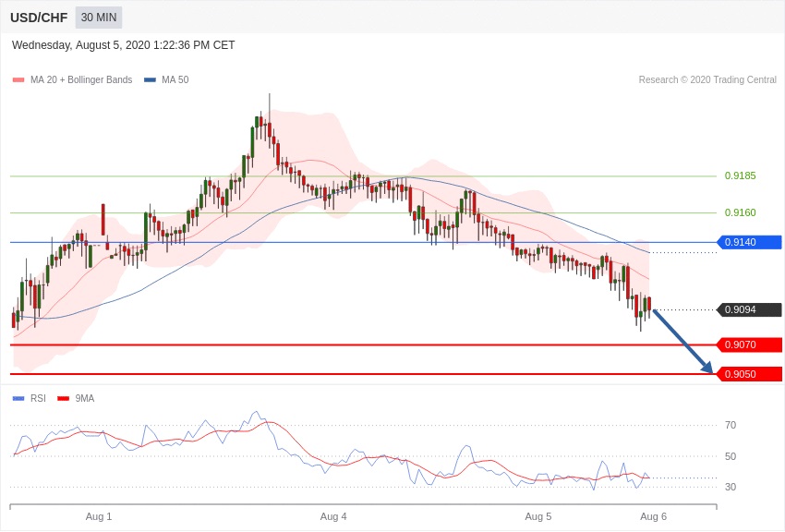The height and width of the screenshot is (532, 785).
Task: Click the chart timestamp Wednesday, August 5, 2020
Action: click(123, 45)
